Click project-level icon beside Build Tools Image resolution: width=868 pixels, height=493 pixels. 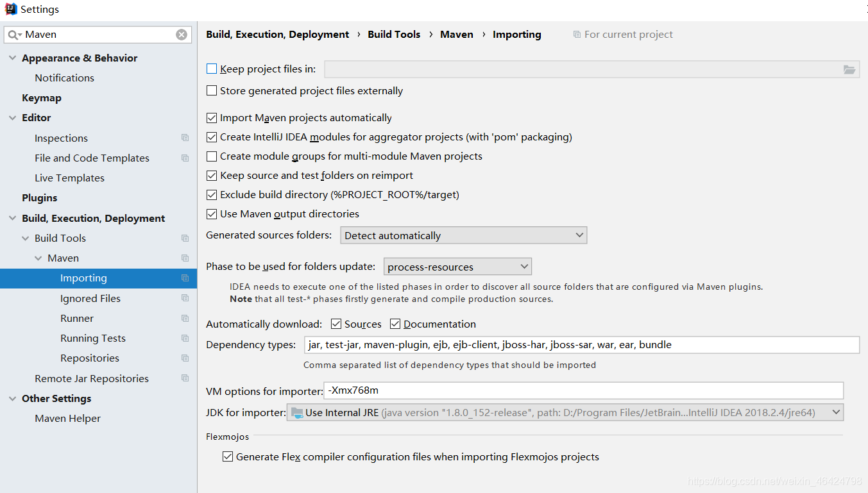185,238
